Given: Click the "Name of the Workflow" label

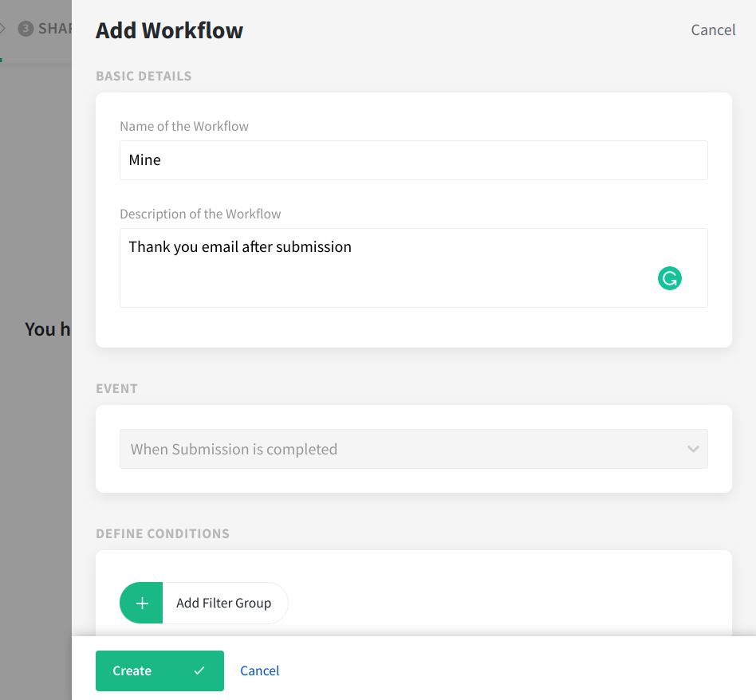Looking at the screenshot, I should pos(184,126).
